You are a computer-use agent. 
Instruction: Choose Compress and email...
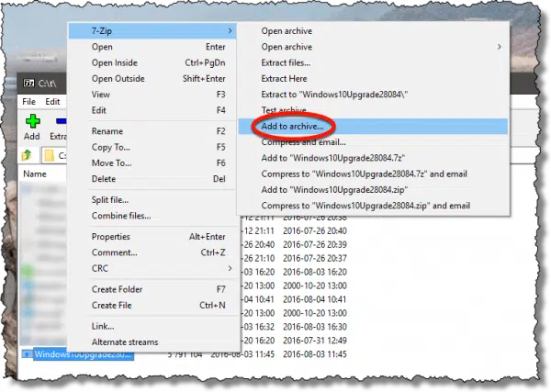point(373,142)
